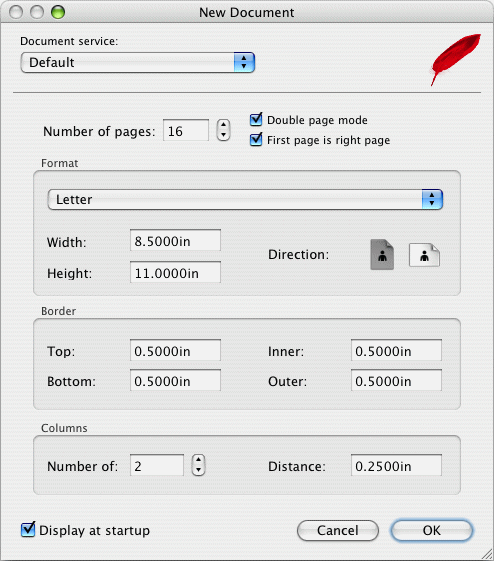
Task: Click the red feather logo
Action: (x=455, y=59)
